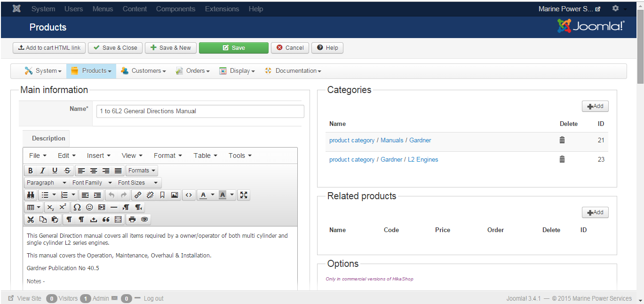Toggle strikethrough formatting
The image size is (644, 304).
point(67,171)
